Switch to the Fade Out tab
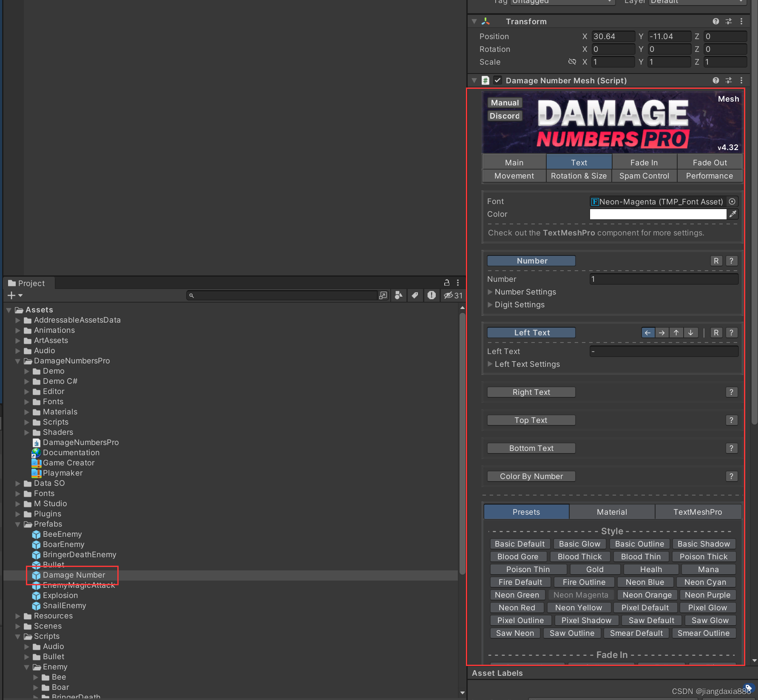The width and height of the screenshot is (758, 700). tap(710, 162)
